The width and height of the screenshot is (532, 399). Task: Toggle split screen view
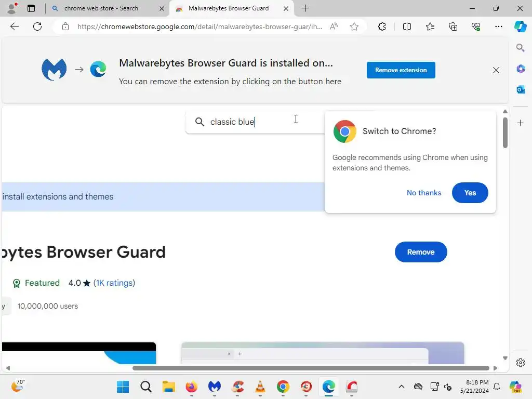coord(407,26)
